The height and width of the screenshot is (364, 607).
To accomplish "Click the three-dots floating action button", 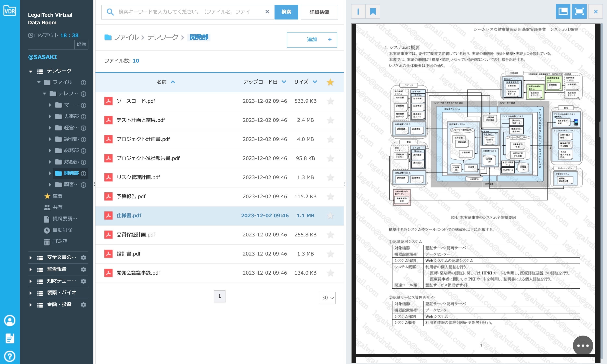I will tap(583, 346).
